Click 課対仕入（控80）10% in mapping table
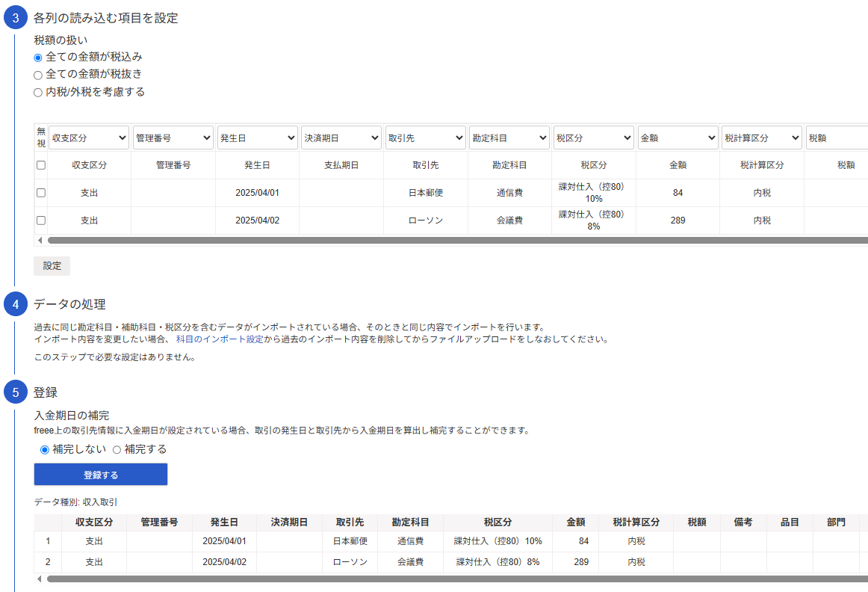Image resolution: width=868 pixels, height=592 pixels. (594, 193)
